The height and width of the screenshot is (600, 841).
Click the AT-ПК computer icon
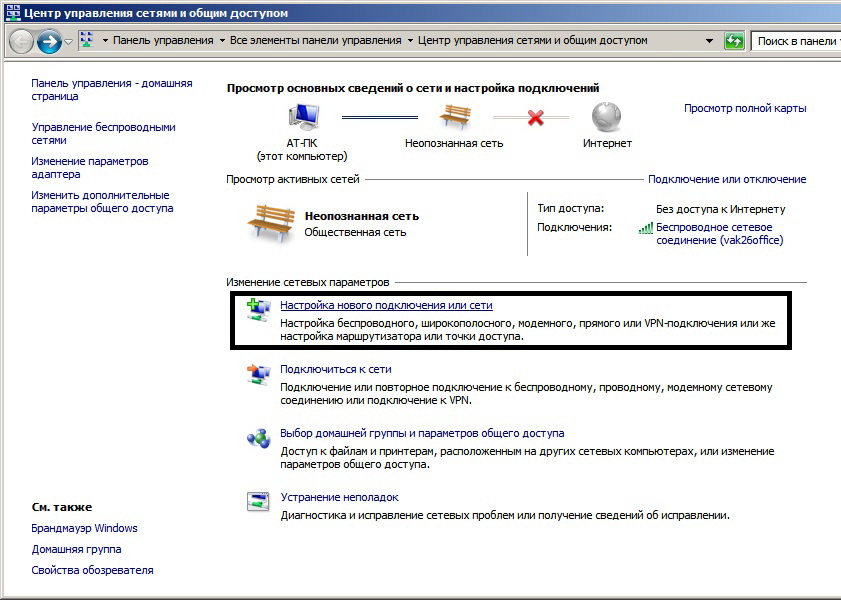click(x=303, y=117)
